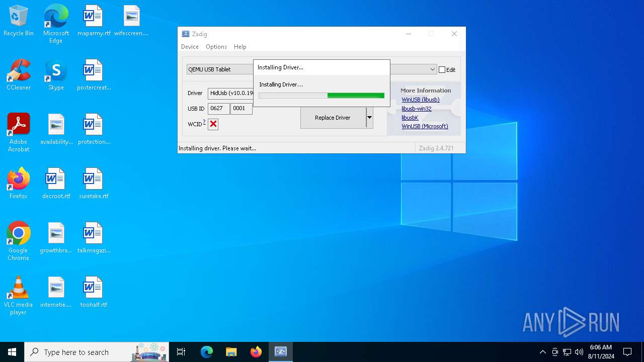Open network status in system tray
Viewport: 644px width, 362px height.
567,352
